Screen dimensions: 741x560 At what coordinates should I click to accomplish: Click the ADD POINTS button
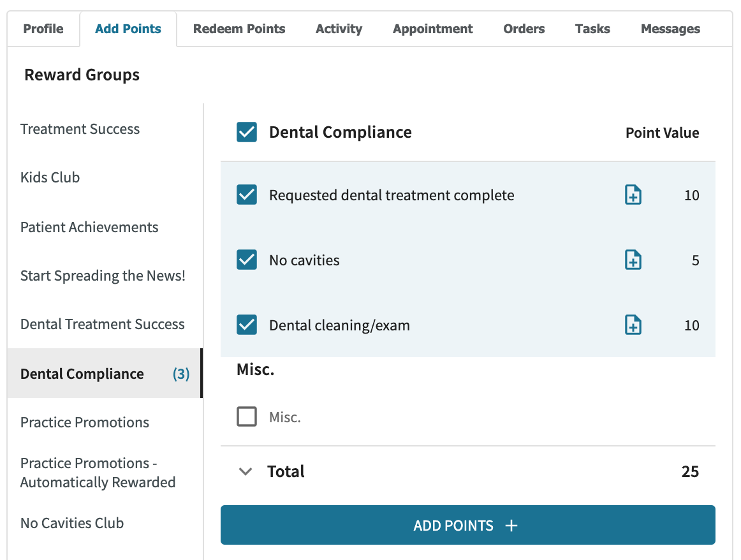point(468,525)
